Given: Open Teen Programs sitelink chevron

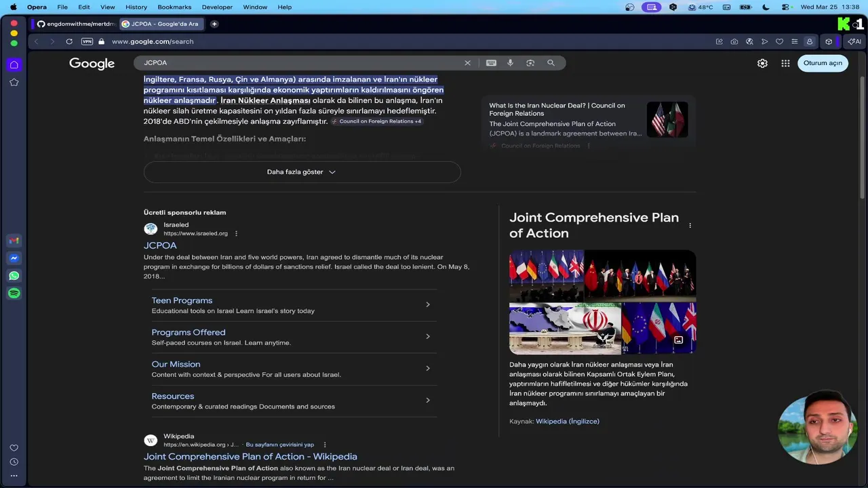Looking at the screenshot, I should pos(428,304).
